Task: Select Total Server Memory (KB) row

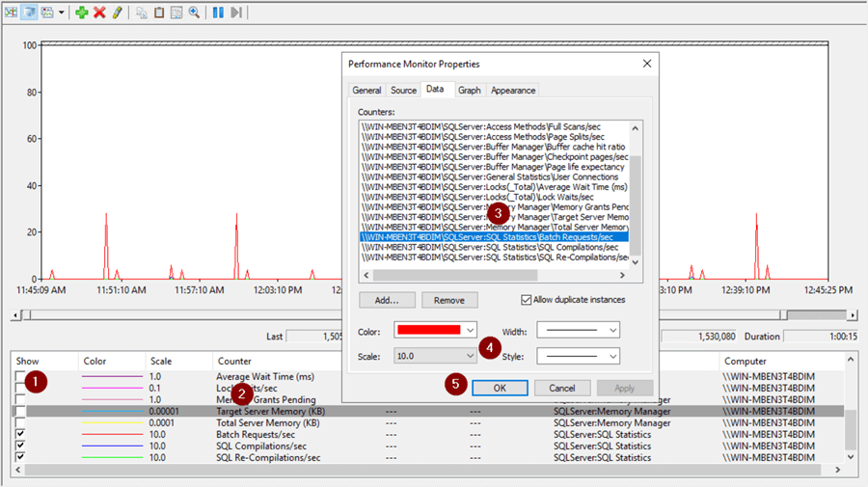Action: coord(427,422)
